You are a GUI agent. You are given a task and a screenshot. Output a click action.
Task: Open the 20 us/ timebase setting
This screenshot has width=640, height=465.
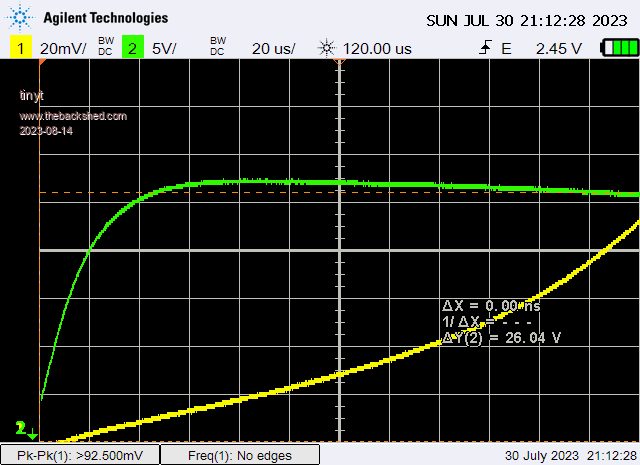273,48
